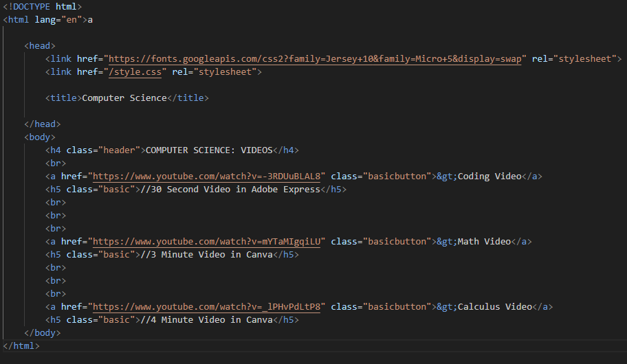Viewport: 627px width, 364px height.
Task: Open the Coding Video YouTube URL
Action: point(209,177)
